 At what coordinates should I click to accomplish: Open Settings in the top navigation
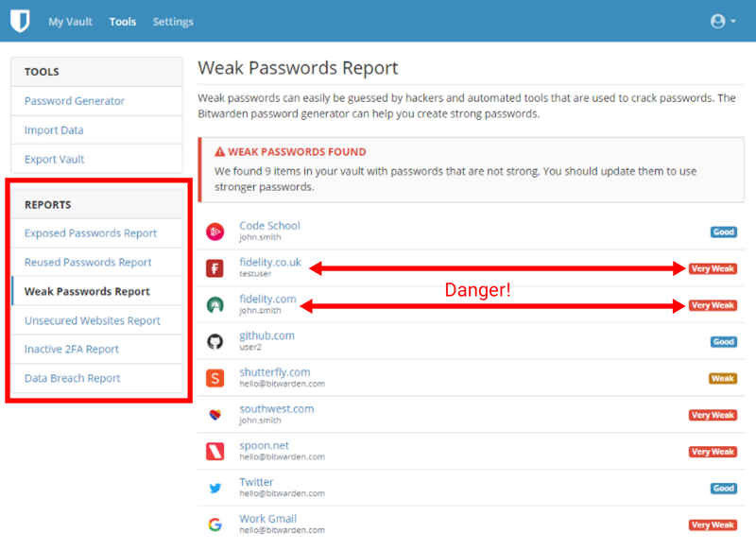click(173, 22)
